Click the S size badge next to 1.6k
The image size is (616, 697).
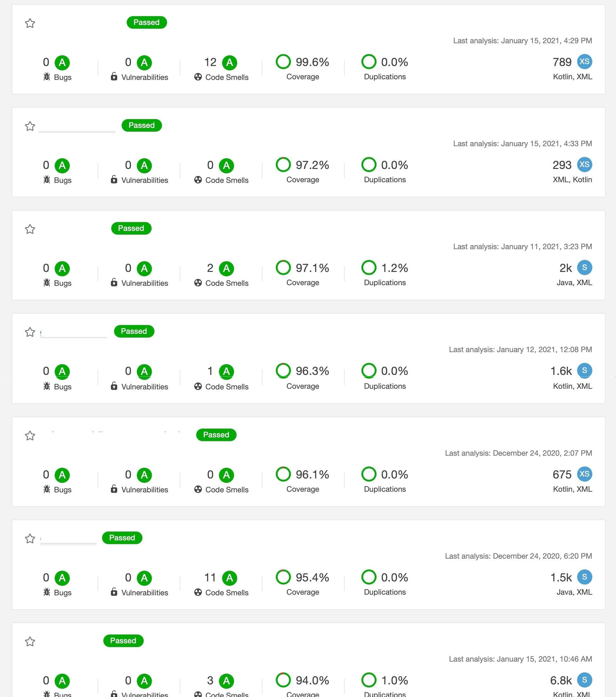(584, 371)
